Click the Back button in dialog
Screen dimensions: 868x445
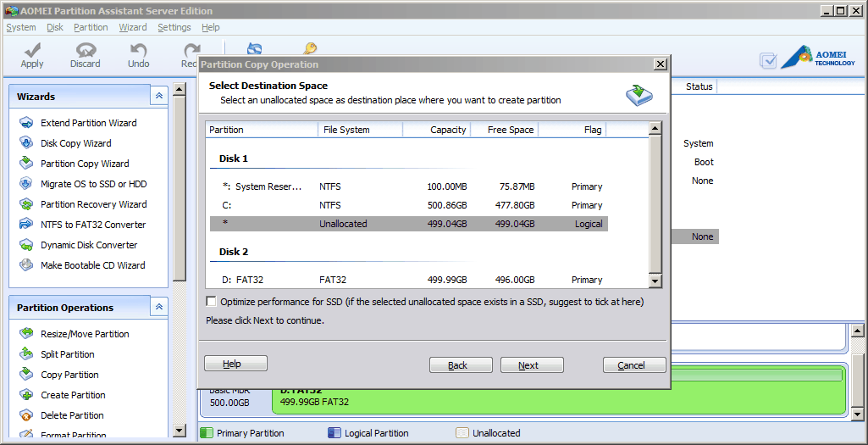click(461, 365)
